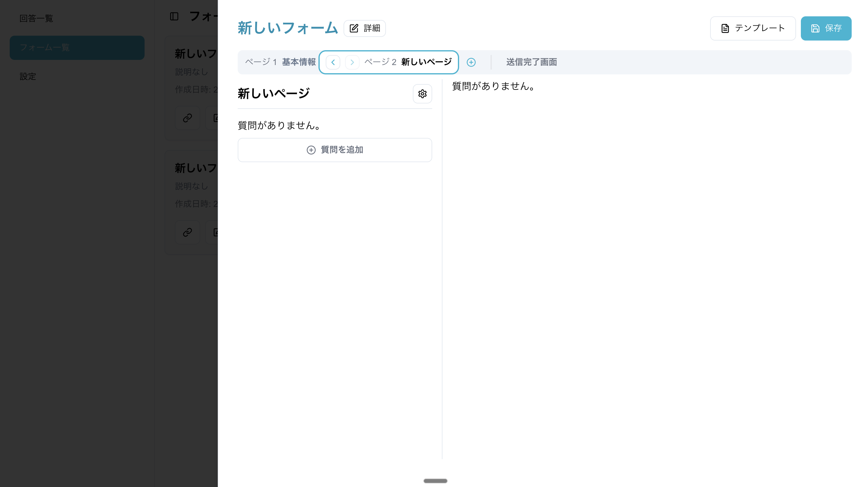Click the document icon in テンプレート
The width and height of the screenshot is (868, 487).
click(x=725, y=28)
